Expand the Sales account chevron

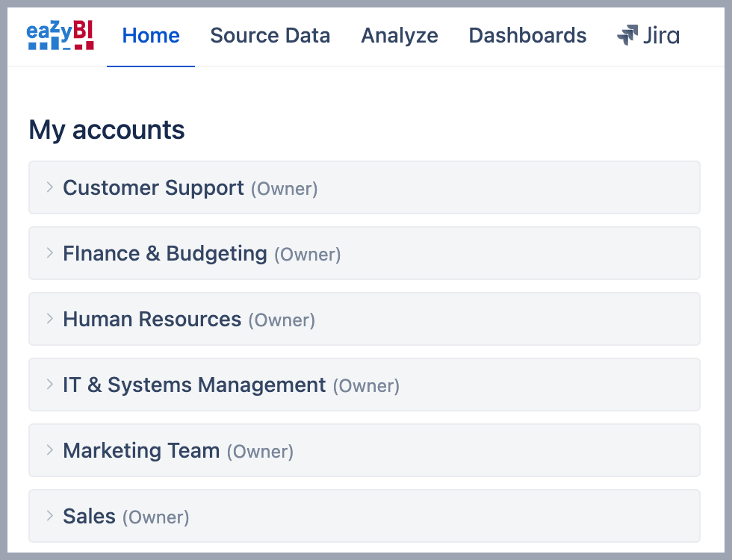pos(50,516)
